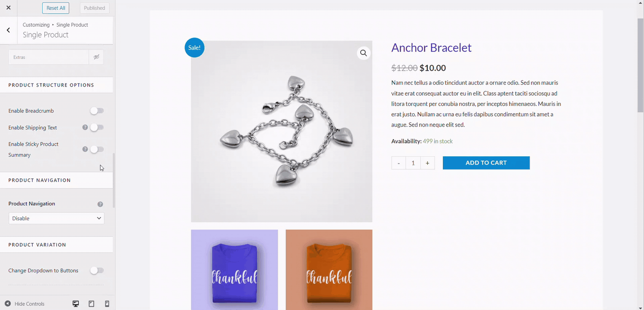Decrease quantity with the minus button
The height and width of the screenshot is (310, 644).
tap(399, 163)
